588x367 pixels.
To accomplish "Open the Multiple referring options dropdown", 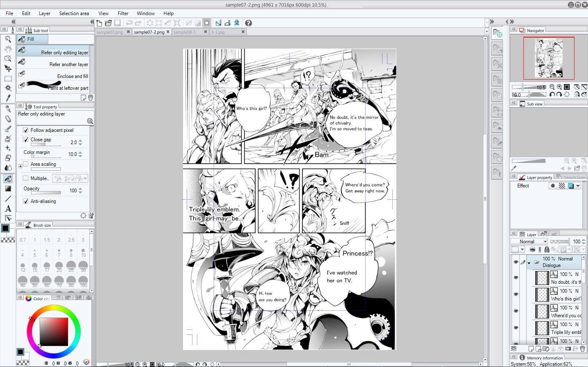I will pyautogui.click(x=85, y=178).
